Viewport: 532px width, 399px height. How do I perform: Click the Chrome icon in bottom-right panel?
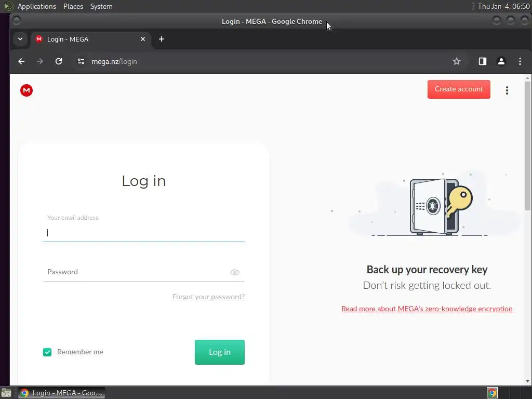(x=492, y=393)
